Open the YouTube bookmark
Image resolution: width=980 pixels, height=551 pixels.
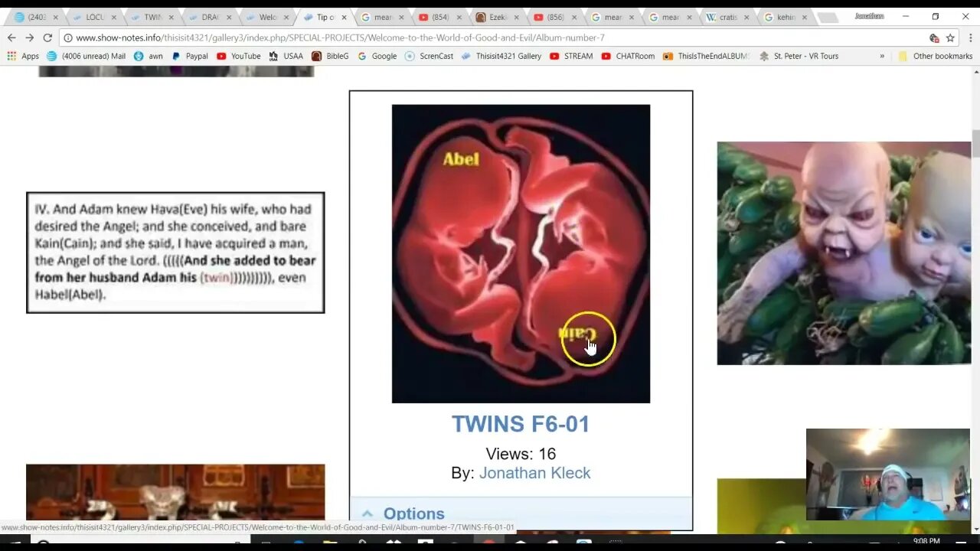coord(238,56)
